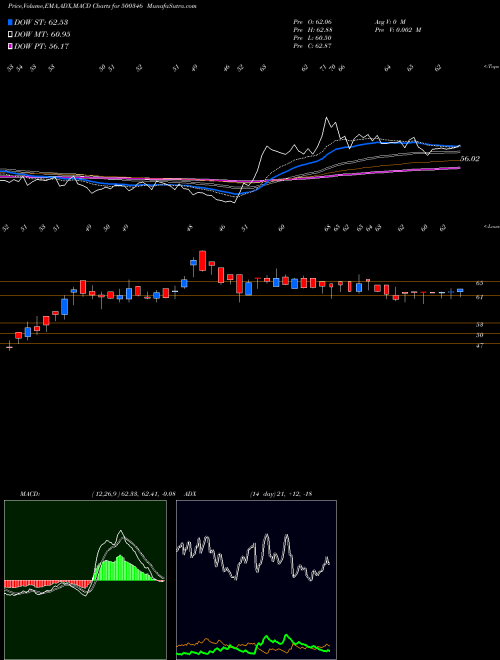Select the 'DOW ST: 62.53' legend text
The height and width of the screenshot is (660, 500).
41,22
